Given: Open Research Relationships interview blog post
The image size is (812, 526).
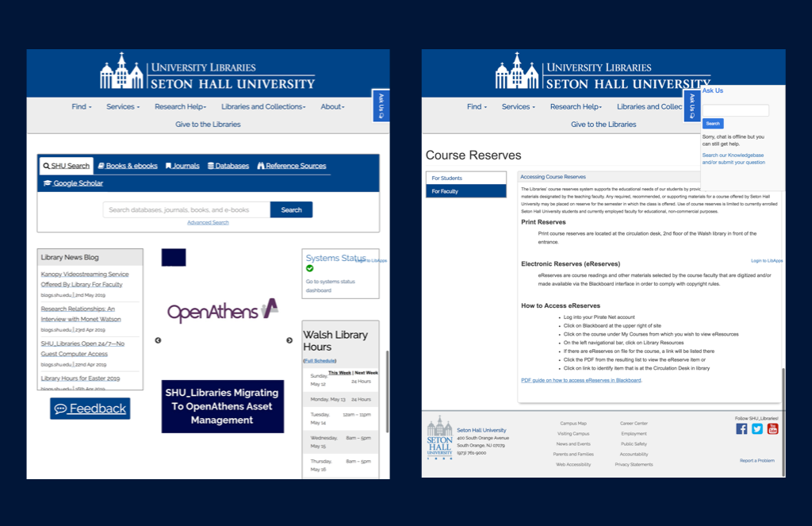Looking at the screenshot, I should [81, 314].
